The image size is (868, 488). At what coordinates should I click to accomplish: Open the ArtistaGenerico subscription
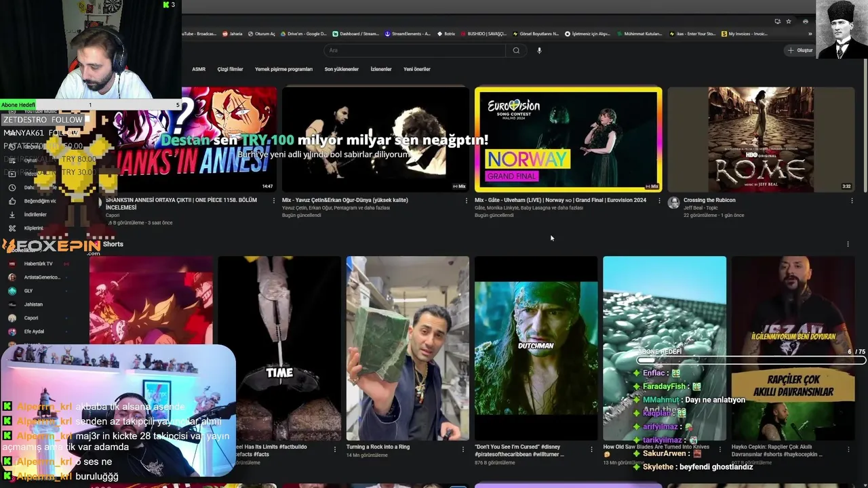37,277
